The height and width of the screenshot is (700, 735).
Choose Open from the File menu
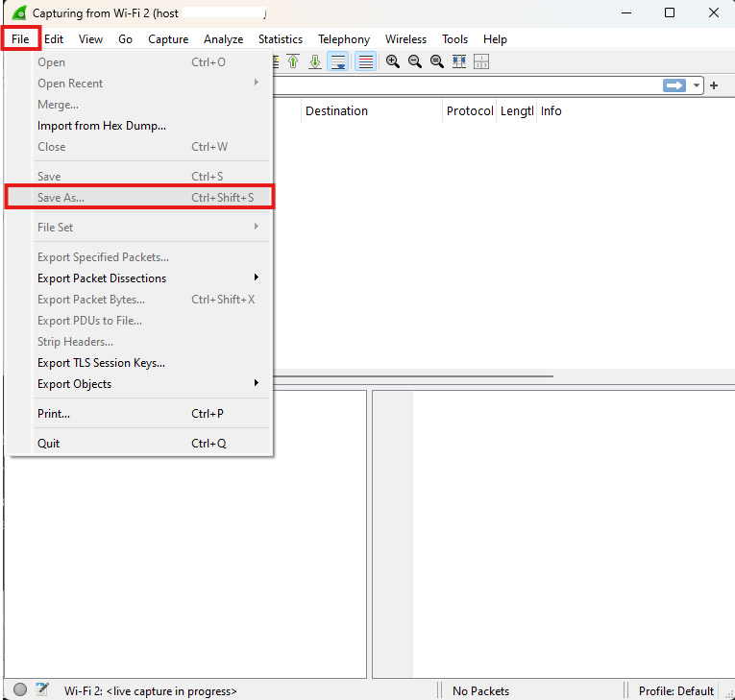pos(138,62)
